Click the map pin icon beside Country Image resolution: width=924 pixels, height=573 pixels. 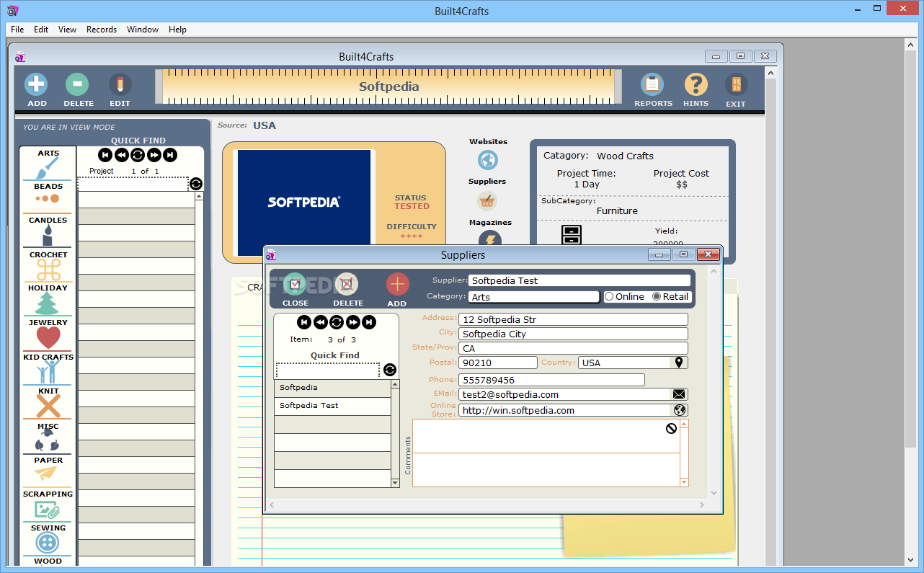point(679,363)
